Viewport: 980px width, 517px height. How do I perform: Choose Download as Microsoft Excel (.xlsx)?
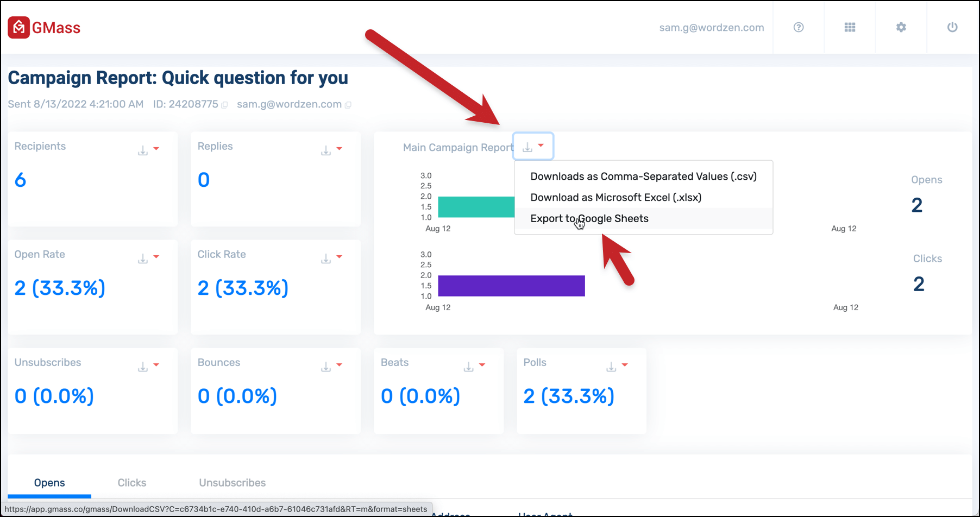coord(643,198)
